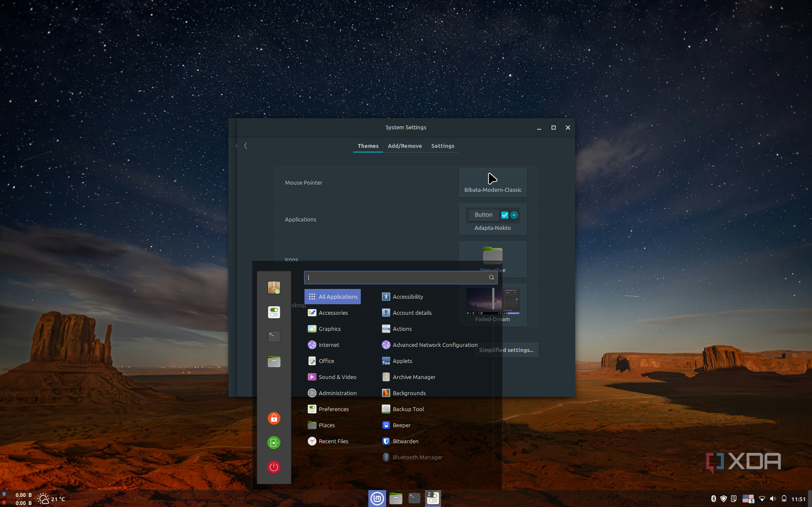Switch to the Settings tab
Screen dimensions: 812x507
point(442,146)
